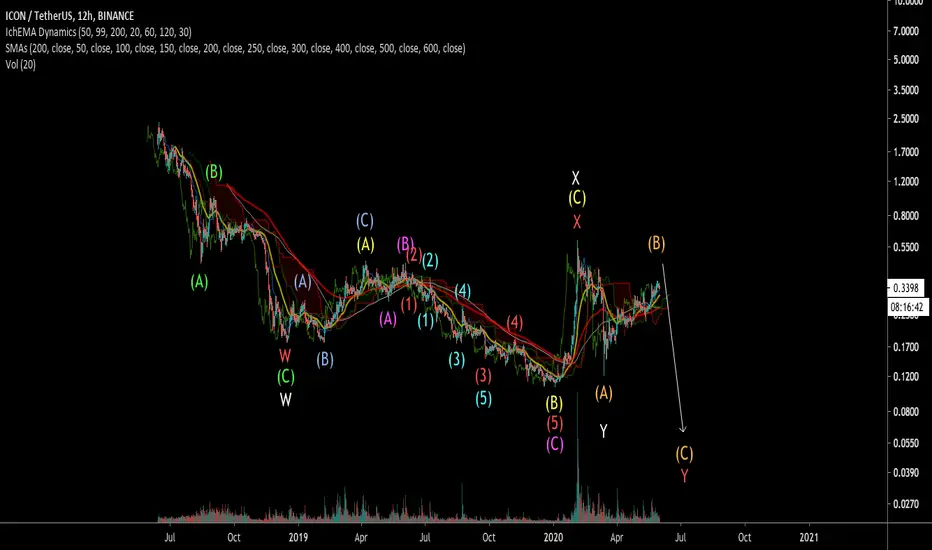Select the blue (C) wave label
The width and height of the screenshot is (932, 550).
point(365,221)
